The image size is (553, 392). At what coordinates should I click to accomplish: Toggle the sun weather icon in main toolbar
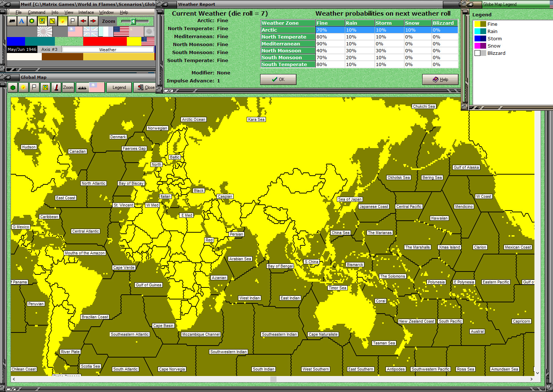62,21
